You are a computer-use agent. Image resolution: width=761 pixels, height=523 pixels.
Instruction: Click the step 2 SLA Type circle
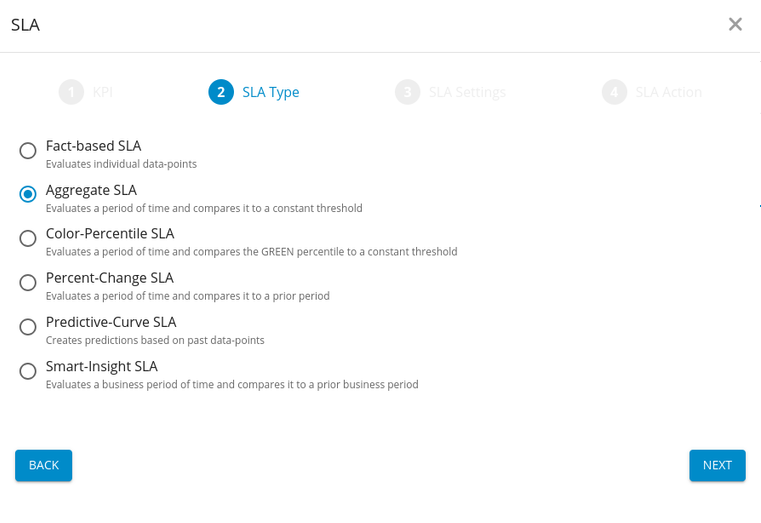[221, 92]
